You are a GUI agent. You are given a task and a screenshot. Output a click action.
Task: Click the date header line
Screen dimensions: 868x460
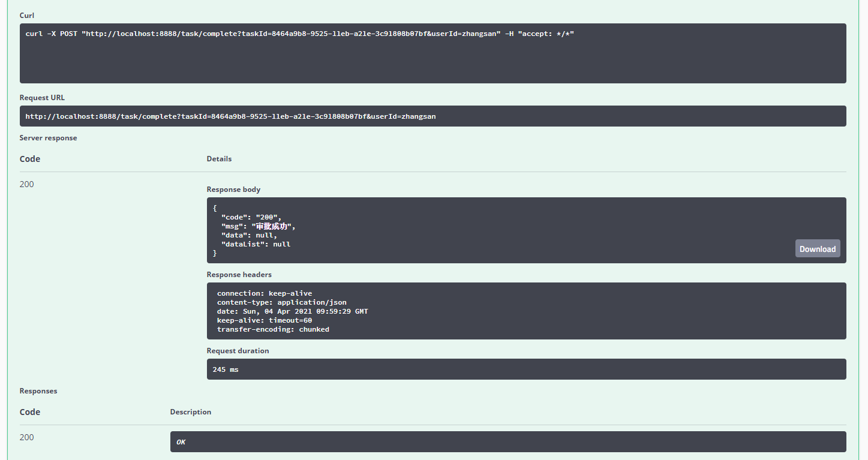[x=293, y=312]
